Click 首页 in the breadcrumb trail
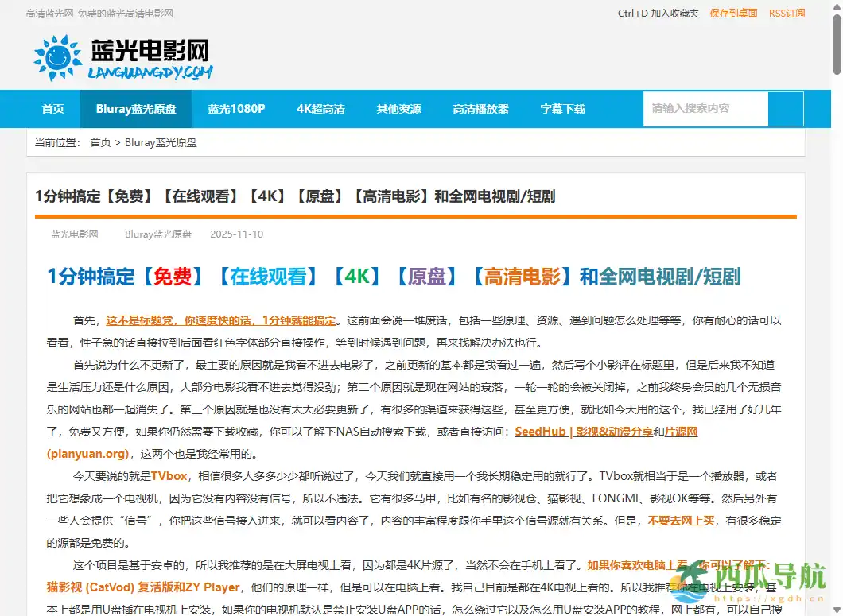This screenshot has width=843, height=616. [x=100, y=142]
